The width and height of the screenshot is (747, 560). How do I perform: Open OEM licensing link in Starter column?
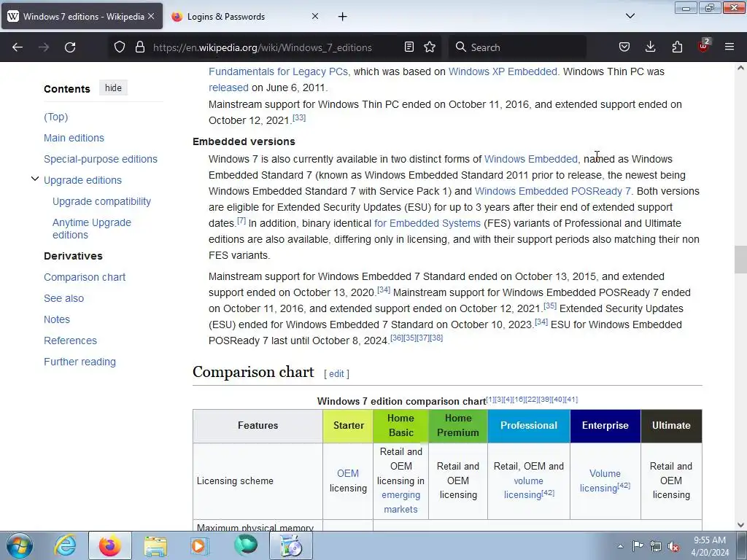coord(348,473)
